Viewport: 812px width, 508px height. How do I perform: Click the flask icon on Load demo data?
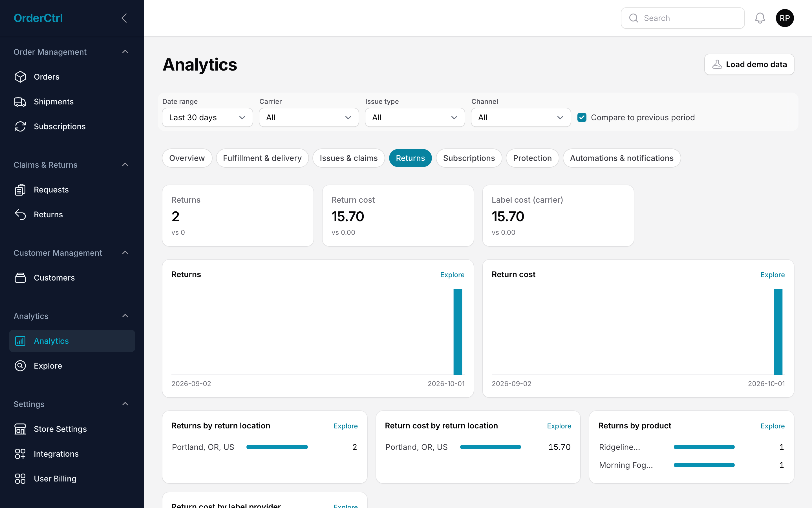(x=717, y=65)
